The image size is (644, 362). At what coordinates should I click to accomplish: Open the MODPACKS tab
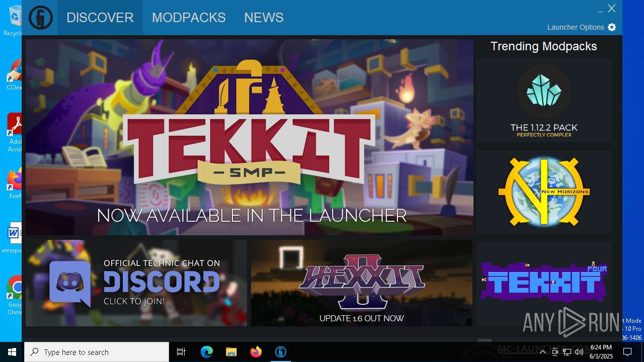189,18
